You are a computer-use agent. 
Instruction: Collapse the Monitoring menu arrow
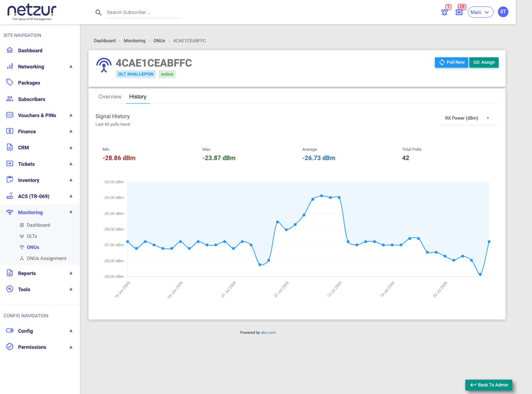click(71, 212)
